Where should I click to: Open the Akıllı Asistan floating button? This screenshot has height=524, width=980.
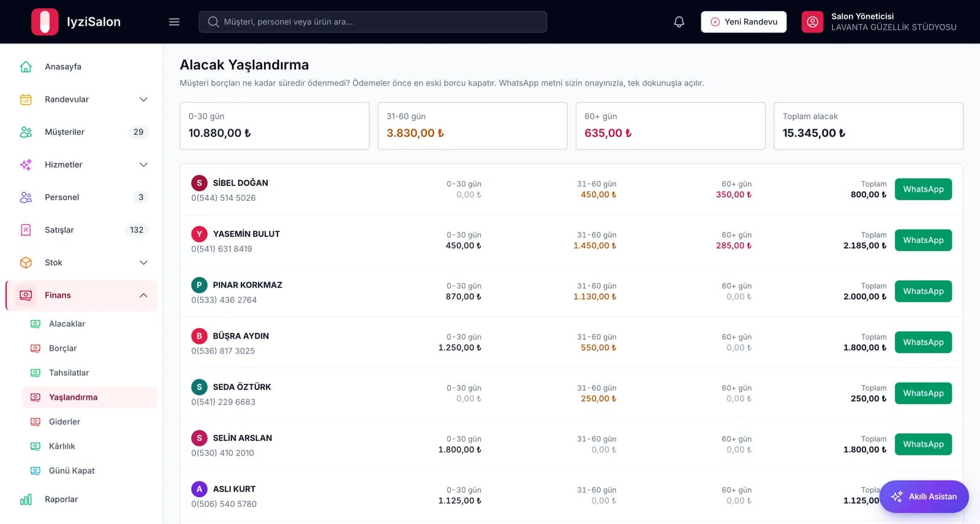pos(924,496)
